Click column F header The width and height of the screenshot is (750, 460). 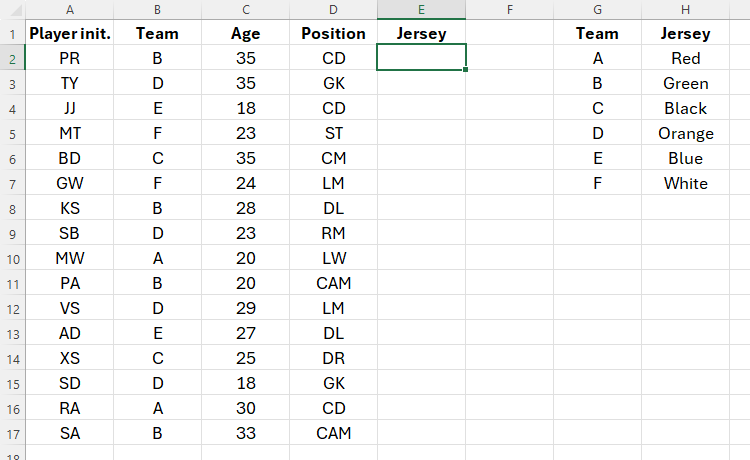pos(509,9)
